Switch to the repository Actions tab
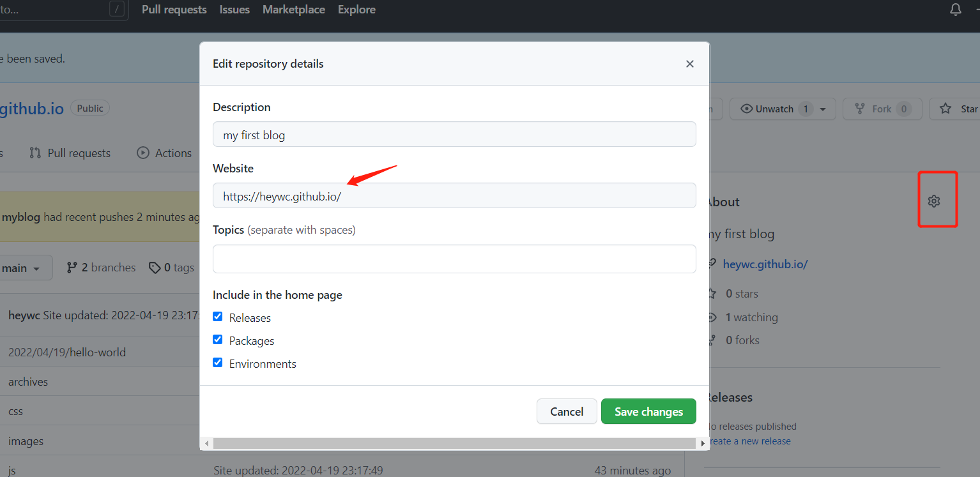Viewport: 980px width, 477px height. [165, 153]
